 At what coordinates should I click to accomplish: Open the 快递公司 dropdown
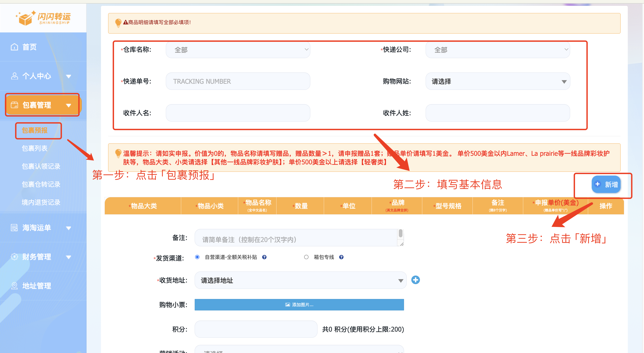[498, 50]
